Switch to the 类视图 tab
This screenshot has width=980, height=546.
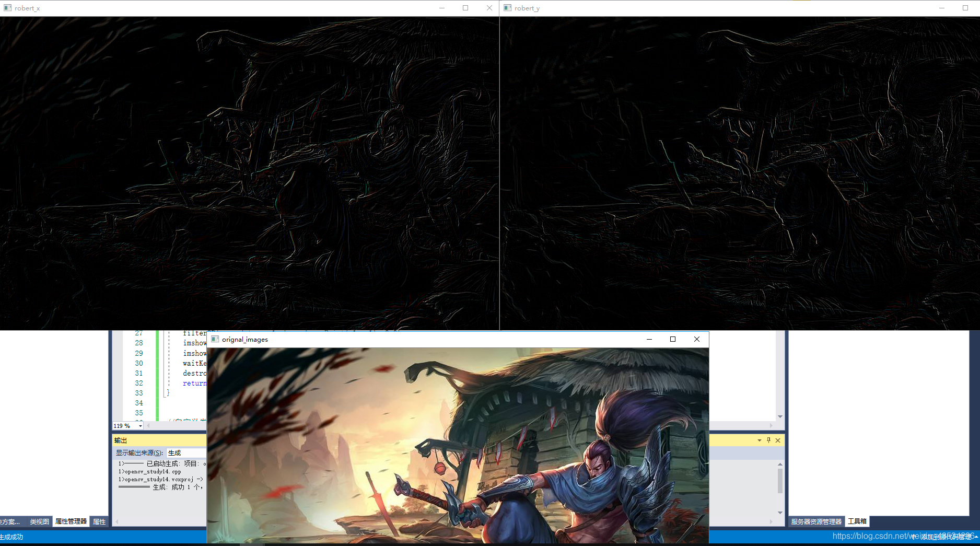[x=39, y=521]
